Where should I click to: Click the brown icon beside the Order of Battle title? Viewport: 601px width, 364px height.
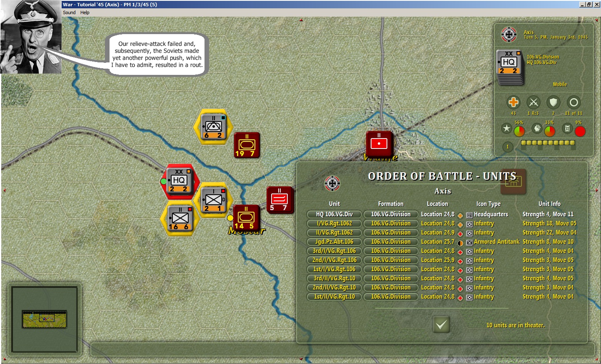coord(514,181)
